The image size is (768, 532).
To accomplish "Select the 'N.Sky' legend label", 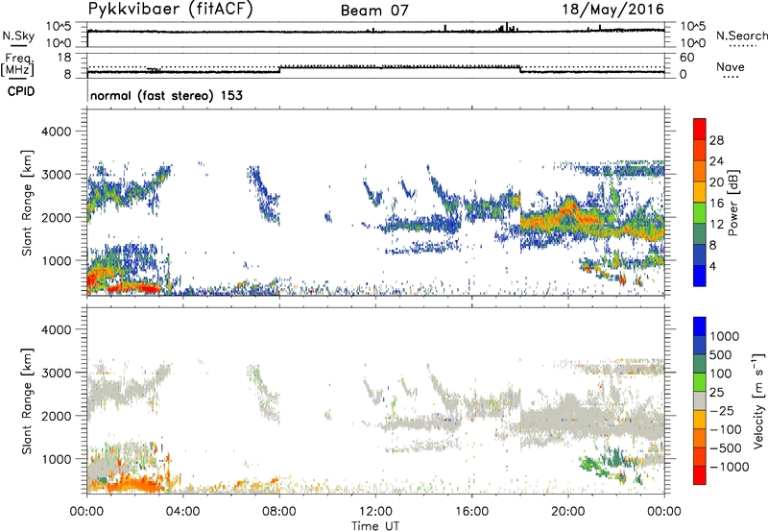I will point(18,36).
